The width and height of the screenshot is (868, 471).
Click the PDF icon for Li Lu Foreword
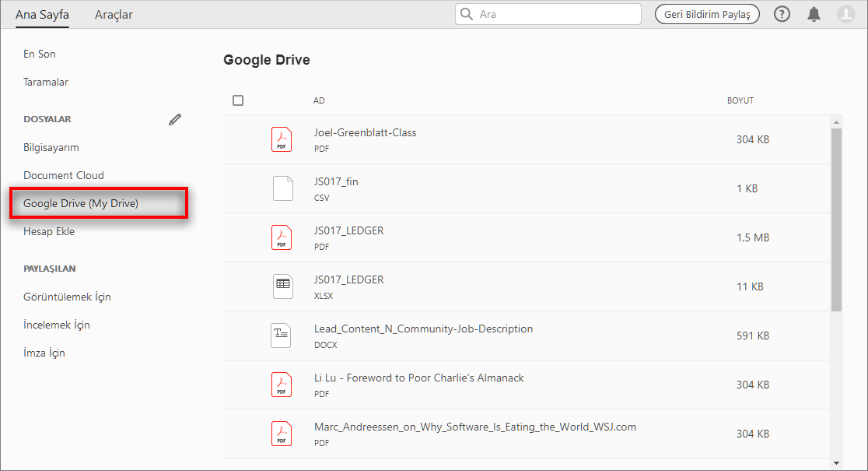tap(282, 384)
